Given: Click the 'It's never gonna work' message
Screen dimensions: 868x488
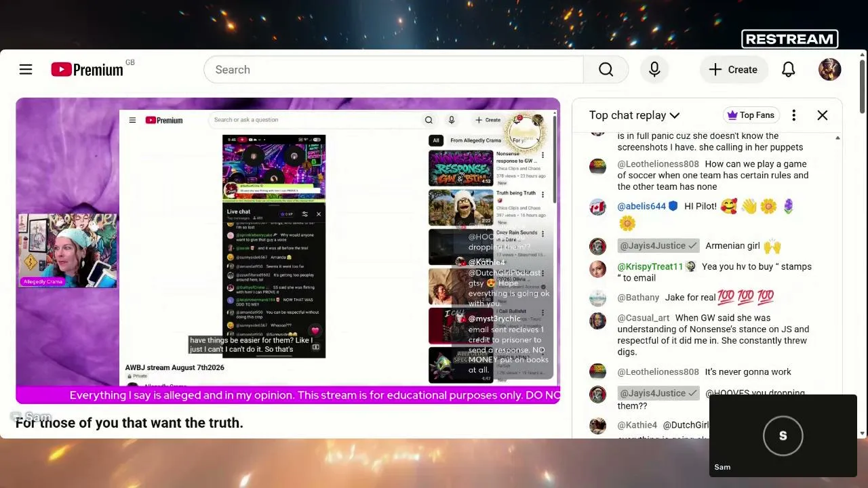Looking at the screenshot, I should 748,371.
